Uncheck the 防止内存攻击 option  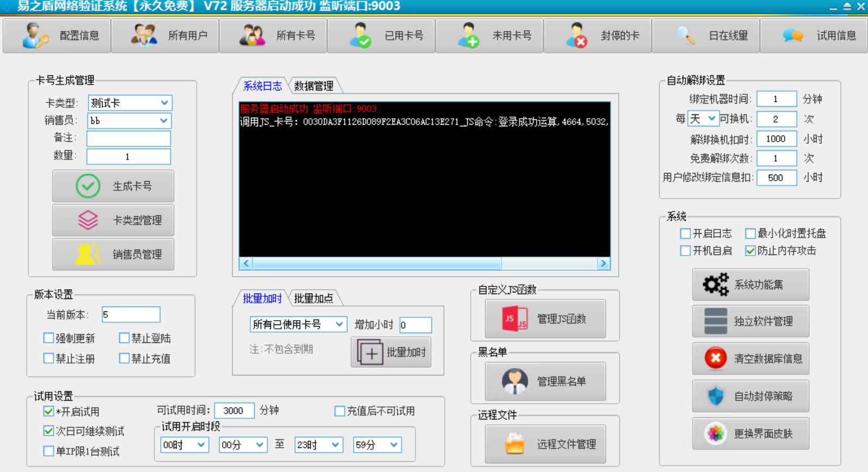(750, 251)
